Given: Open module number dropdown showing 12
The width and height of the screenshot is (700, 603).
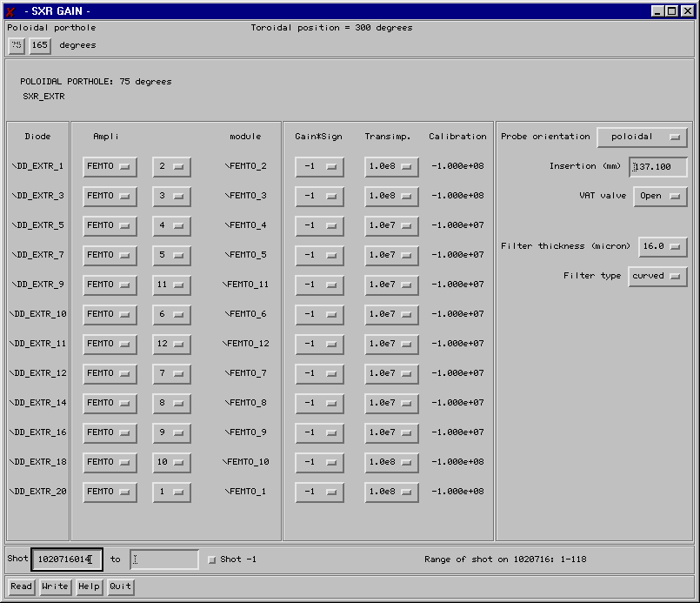Looking at the screenshot, I should [171, 345].
